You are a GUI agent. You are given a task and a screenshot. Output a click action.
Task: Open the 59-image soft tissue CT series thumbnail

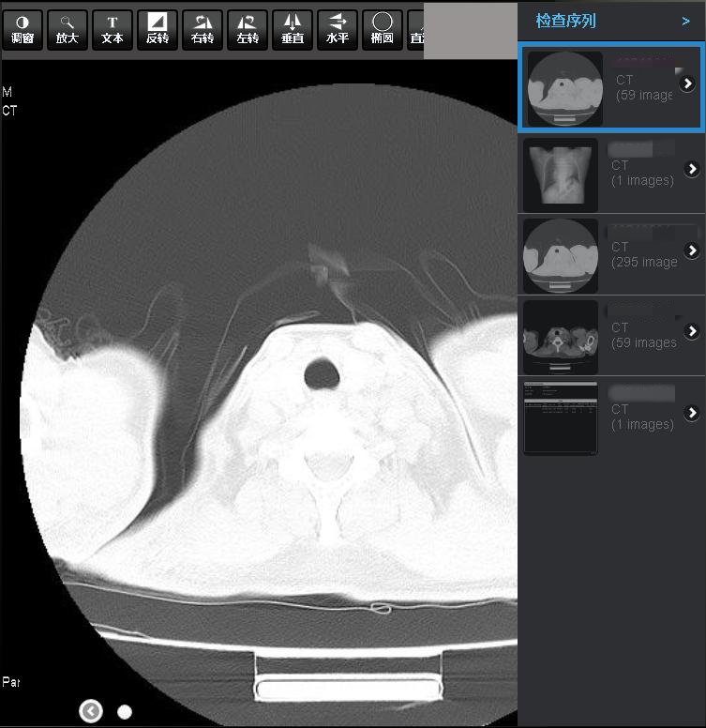point(561,337)
